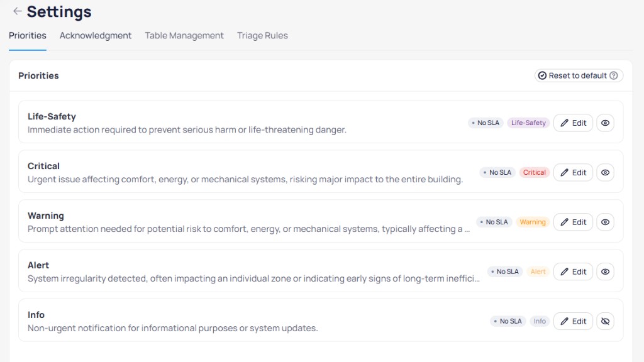Open the Triage Rules tab
The height and width of the screenshot is (362, 644).
click(x=262, y=36)
